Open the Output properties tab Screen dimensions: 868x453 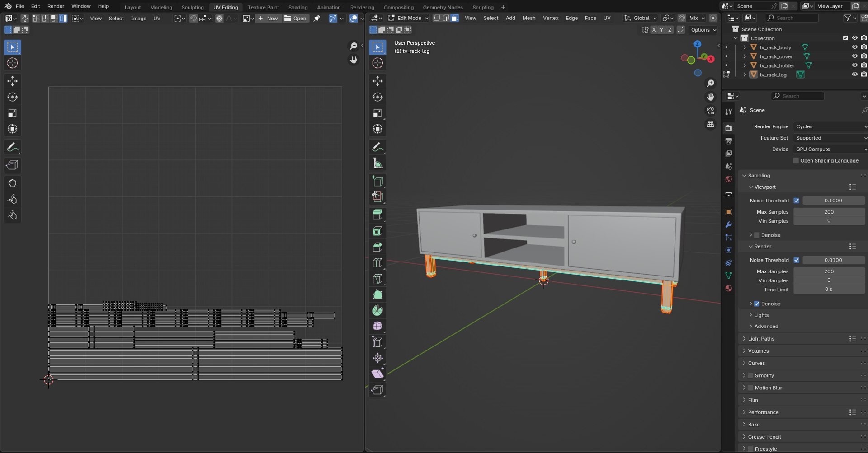pos(728,141)
